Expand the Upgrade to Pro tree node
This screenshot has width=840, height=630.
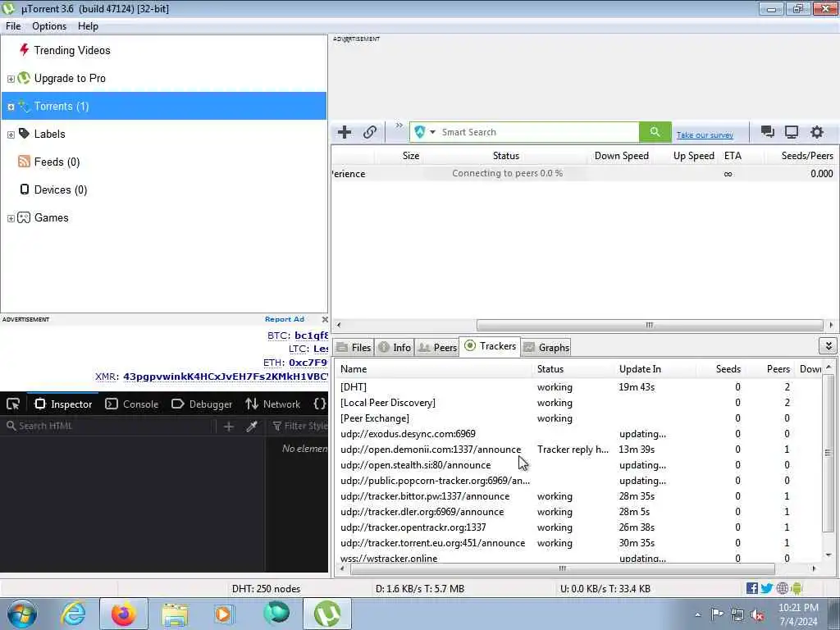pos(11,79)
